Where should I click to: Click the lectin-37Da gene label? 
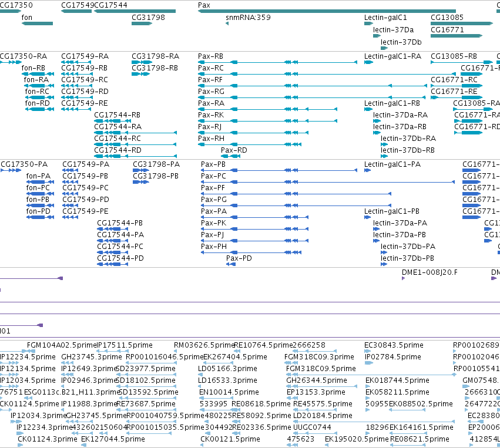tap(394, 30)
